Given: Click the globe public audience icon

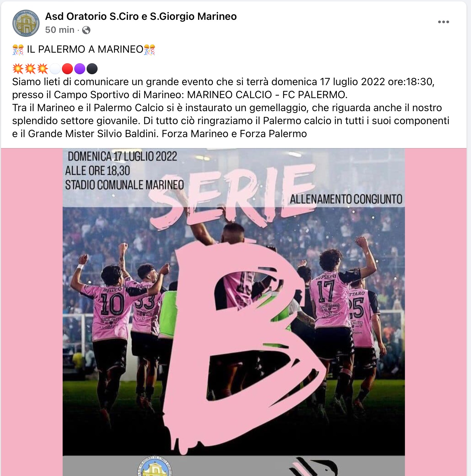Looking at the screenshot, I should tap(86, 30).
